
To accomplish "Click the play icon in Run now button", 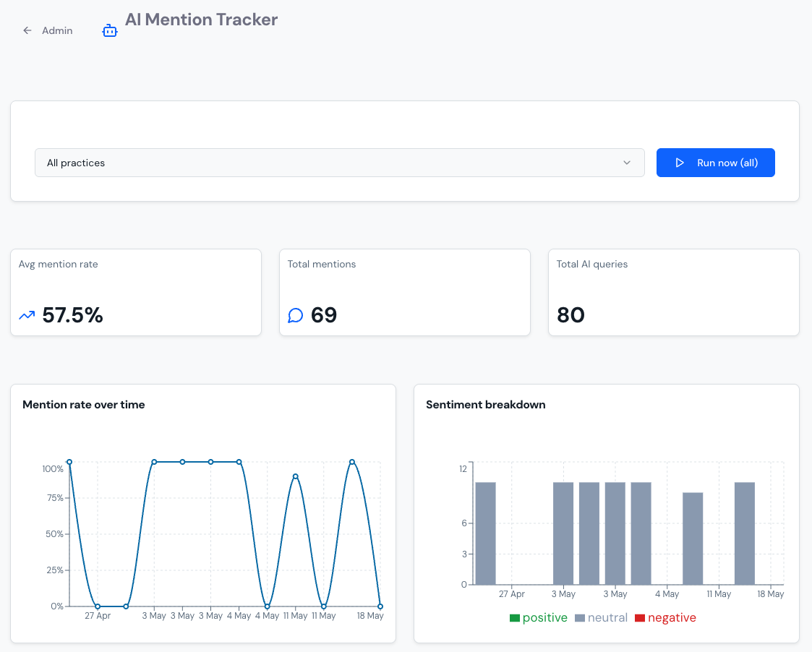I will click(680, 163).
